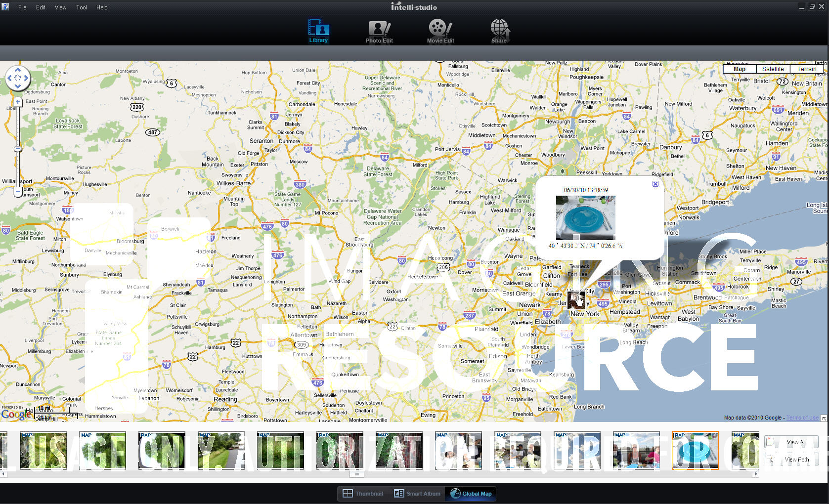The height and width of the screenshot is (504, 829).
Task: Open the Photo Edit mode
Action: click(379, 32)
